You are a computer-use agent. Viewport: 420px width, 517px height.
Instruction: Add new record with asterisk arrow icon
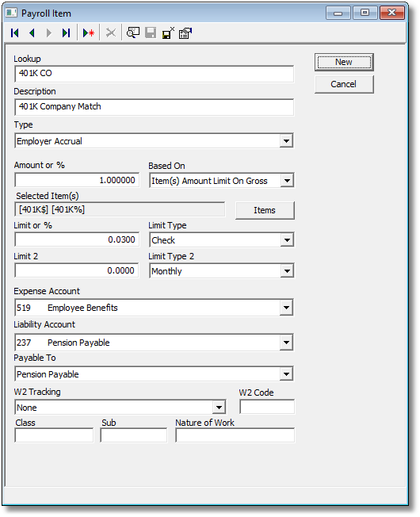pos(89,33)
